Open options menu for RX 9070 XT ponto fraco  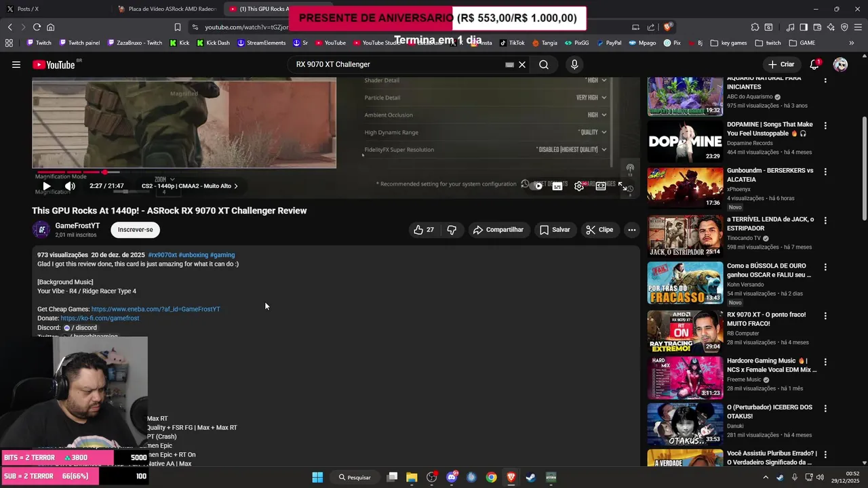(825, 316)
